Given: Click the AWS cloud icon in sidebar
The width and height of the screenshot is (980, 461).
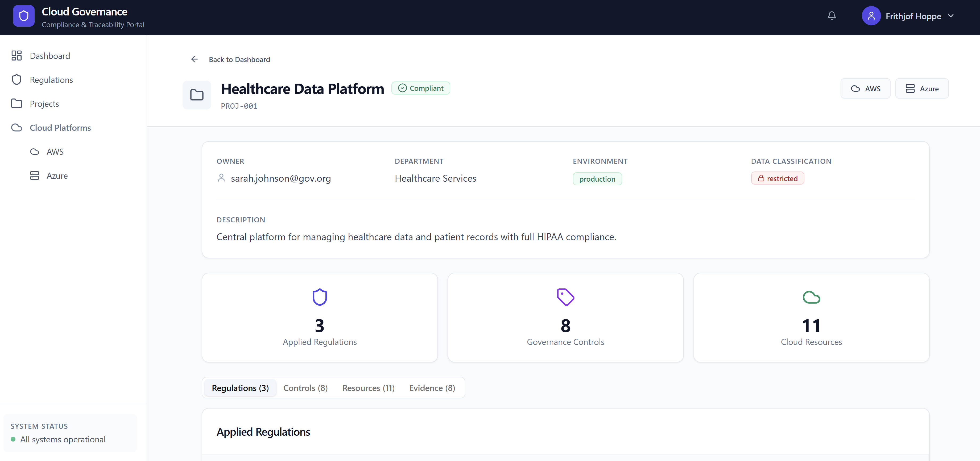Looking at the screenshot, I should 35,152.
